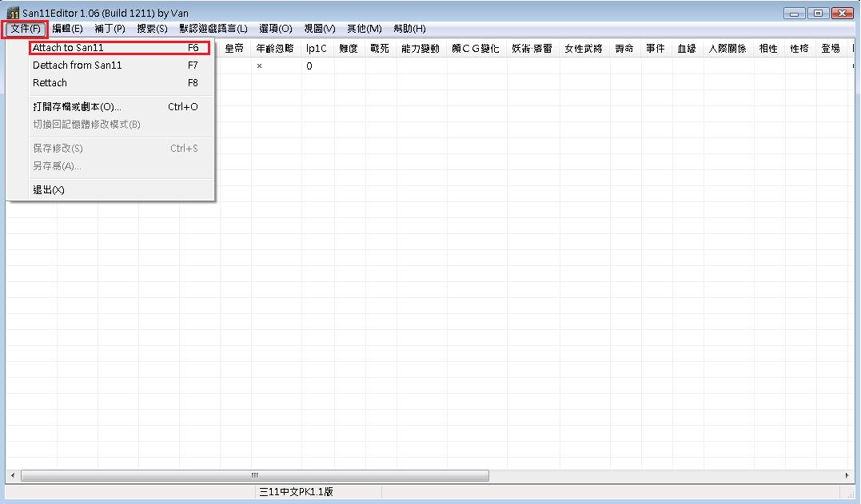This screenshot has width=861, height=504.
Task: Click the 登場 column header
Action: pyautogui.click(x=831, y=49)
